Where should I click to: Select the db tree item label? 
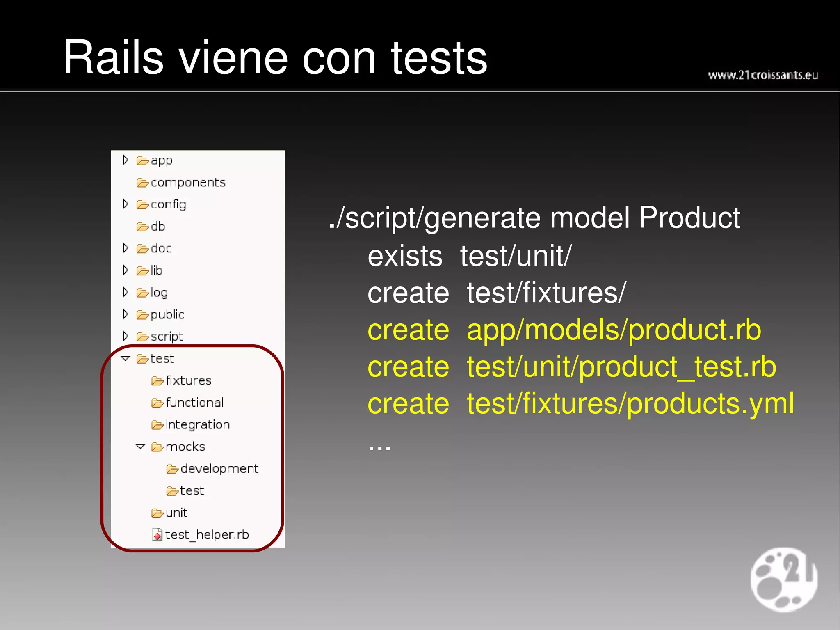tap(158, 226)
